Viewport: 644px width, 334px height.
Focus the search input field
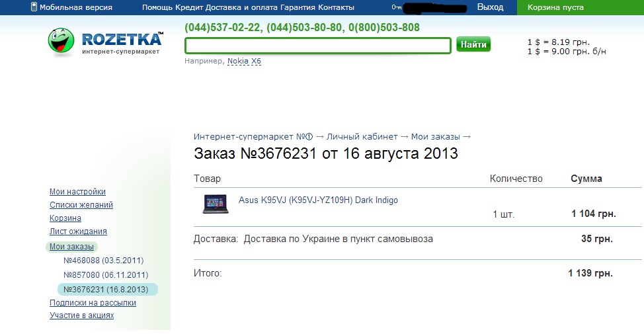pyautogui.click(x=318, y=46)
